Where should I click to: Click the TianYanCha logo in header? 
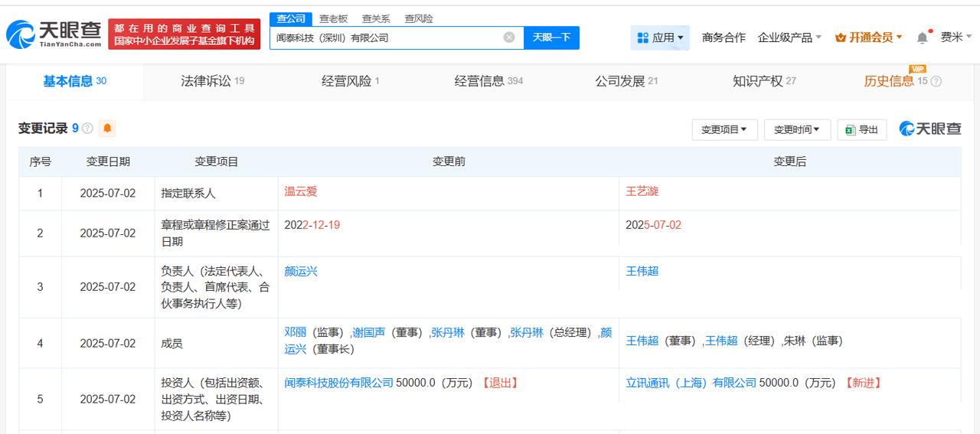pyautogui.click(x=54, y=34)
